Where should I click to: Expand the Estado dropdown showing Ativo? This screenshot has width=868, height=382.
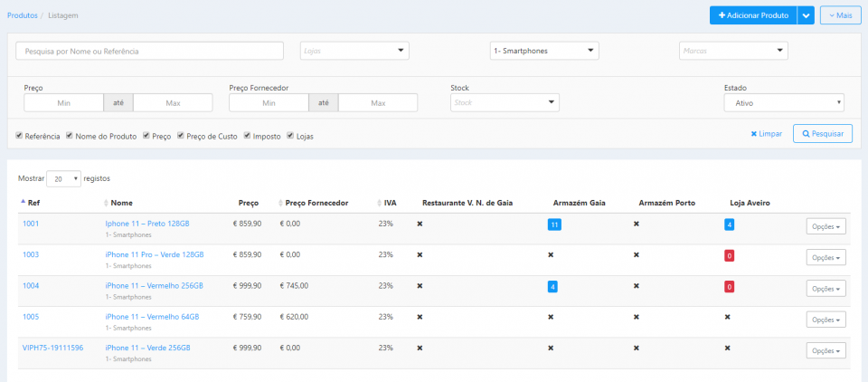(783, 103)
